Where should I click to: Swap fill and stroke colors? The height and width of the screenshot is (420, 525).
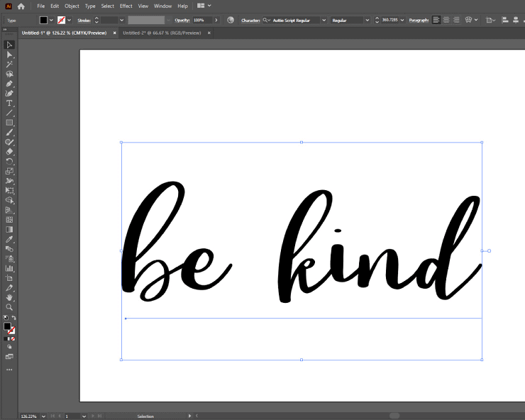[x=14, y=318]
